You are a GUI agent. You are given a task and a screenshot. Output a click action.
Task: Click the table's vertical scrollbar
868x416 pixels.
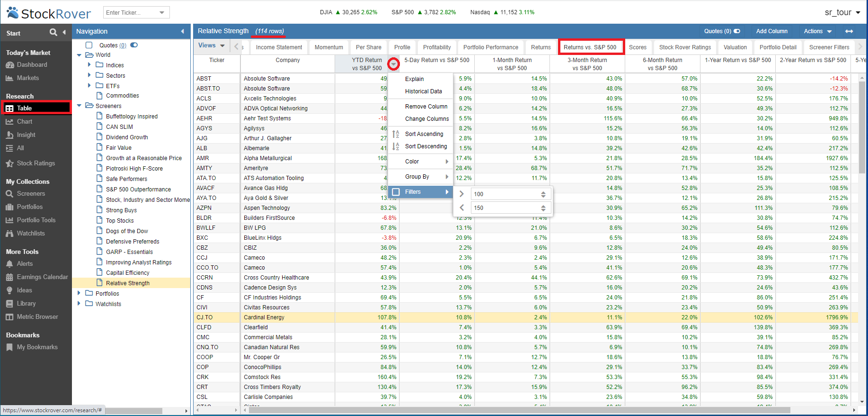point(862,128)
